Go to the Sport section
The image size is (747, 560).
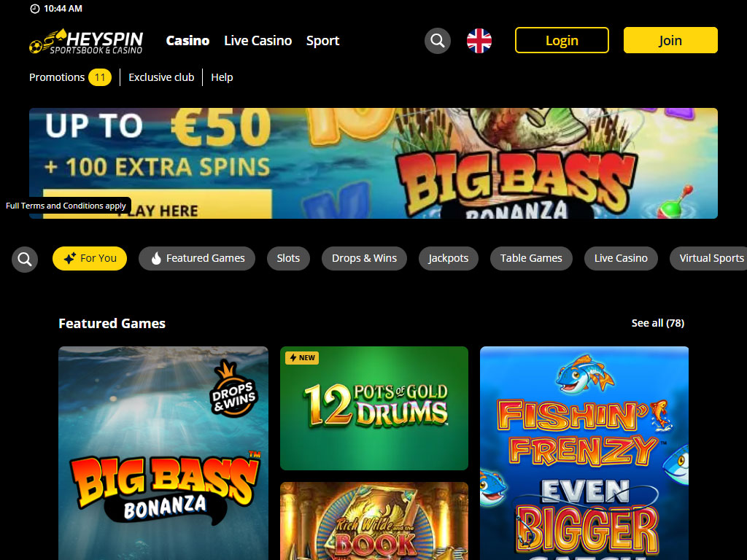point(322,41)
